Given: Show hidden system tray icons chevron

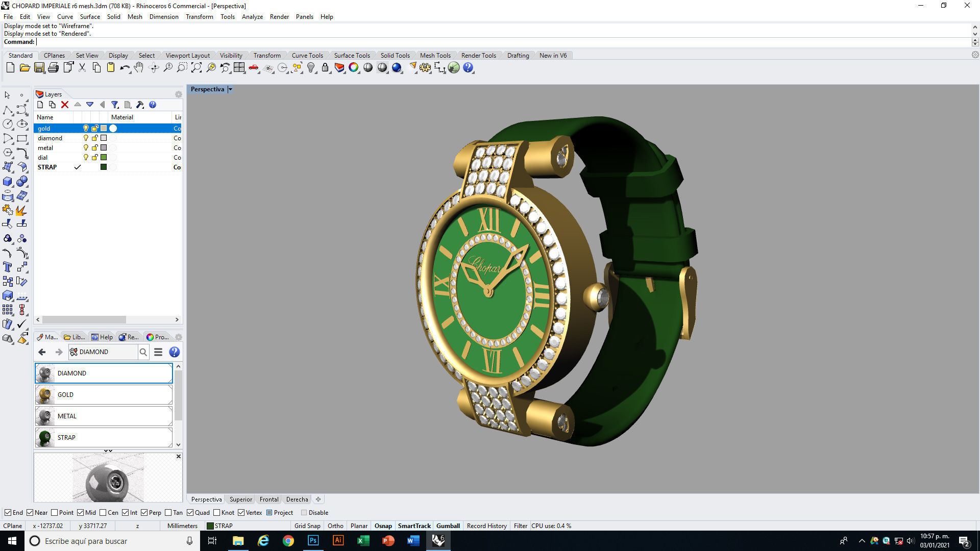Looking at the screenshot, I should [x=862, y=541].
